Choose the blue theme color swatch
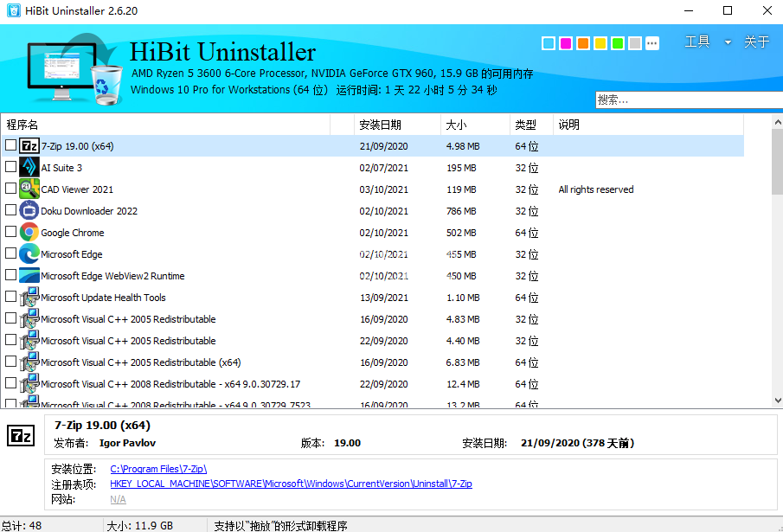Screen dimensions: 783x532 (549, 43)
